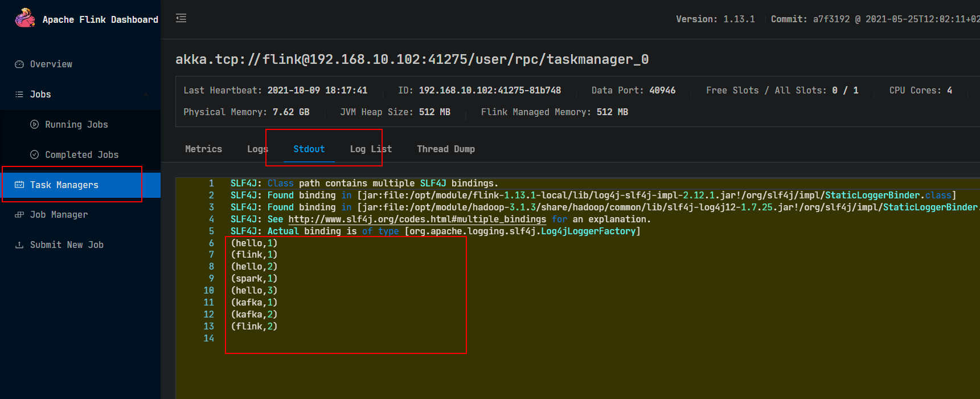Switch to the Metrics tab
980x399 pixels.
(x=203, y=149)
